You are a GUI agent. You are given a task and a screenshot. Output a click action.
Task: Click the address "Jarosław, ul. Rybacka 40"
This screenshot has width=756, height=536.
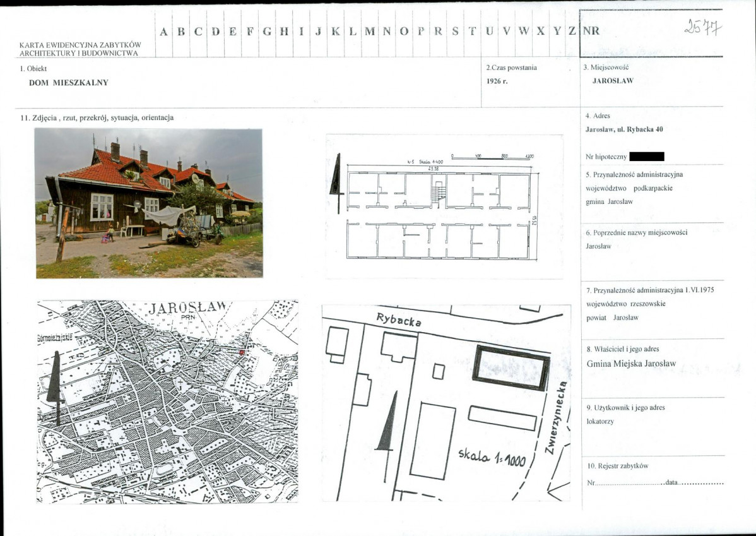[x=624, y=129]
